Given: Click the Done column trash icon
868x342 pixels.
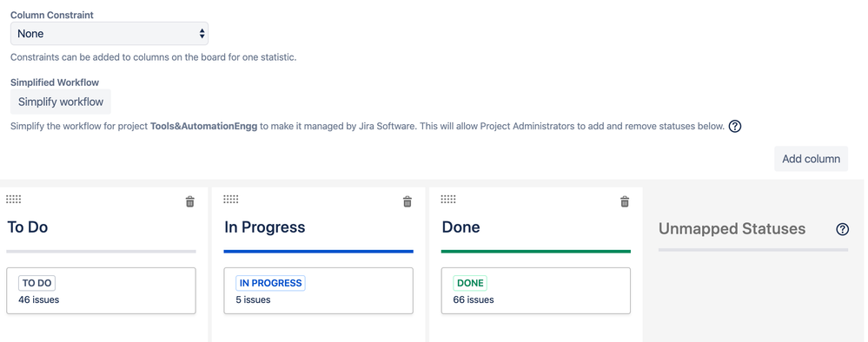Looking at the screenshot, I should coord(625,201).
